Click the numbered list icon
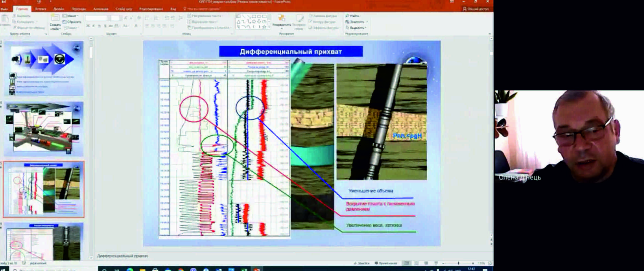 coord(157,18)
